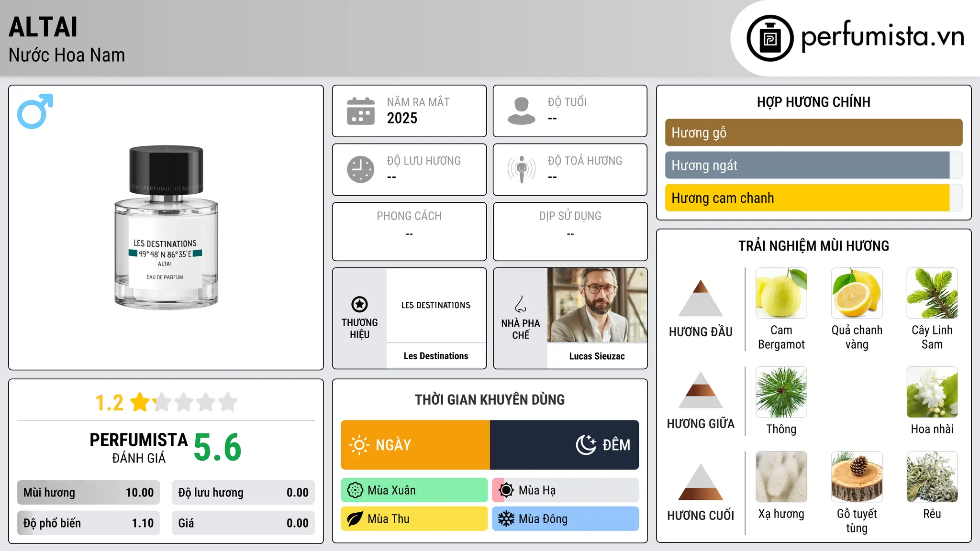Viewport: 980px width, 551px height.
Task: Select the Ngày daytime bar
Action: coord(415,445)
